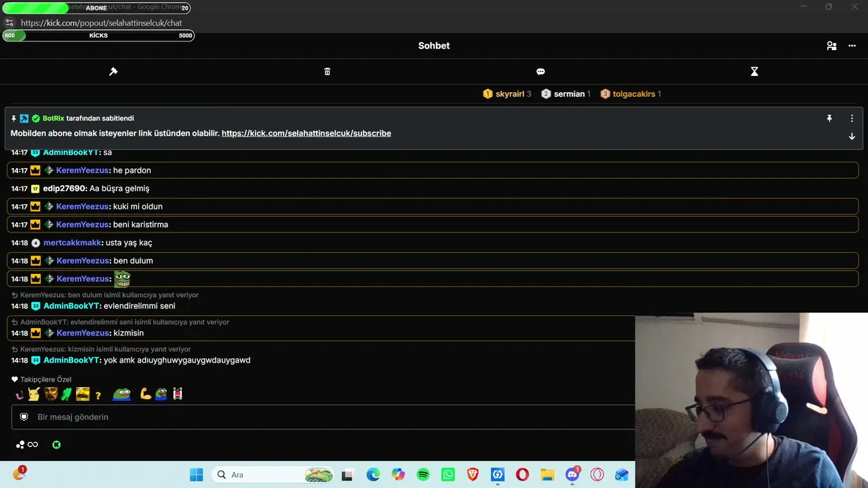Launch Brave browser from taskbar
868x488 pixels.
(x=473, y=475)
